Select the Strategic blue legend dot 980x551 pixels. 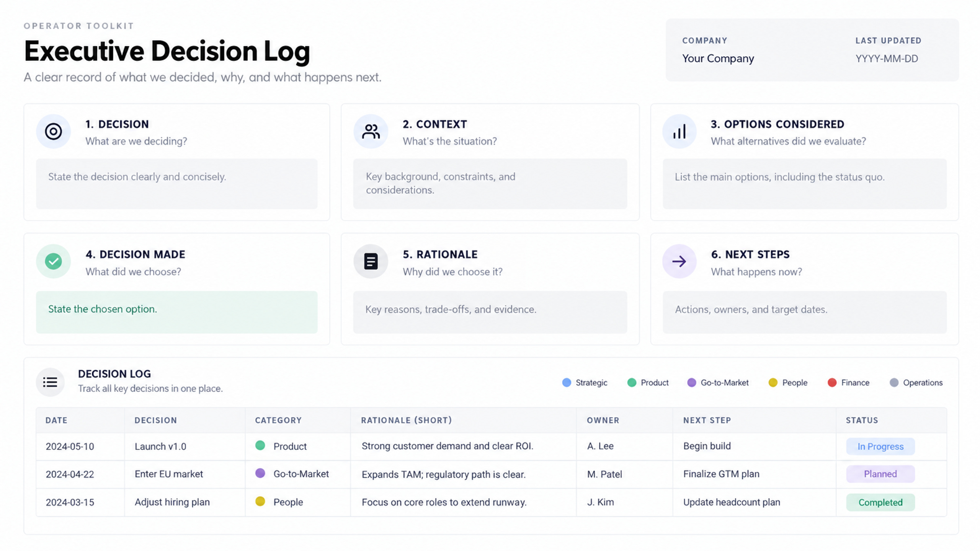coord(567,383)
